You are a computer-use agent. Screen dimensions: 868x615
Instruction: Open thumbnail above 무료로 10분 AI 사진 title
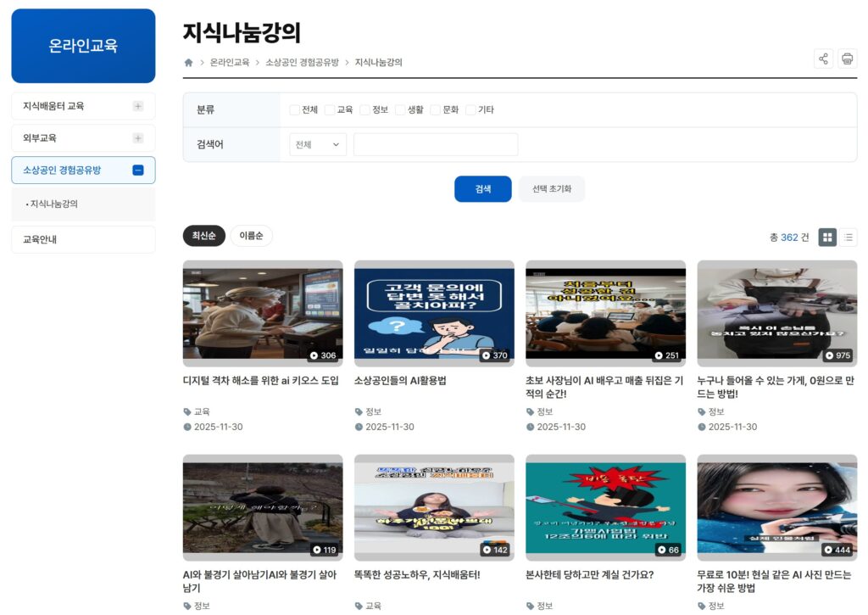[x=777, y=507]
